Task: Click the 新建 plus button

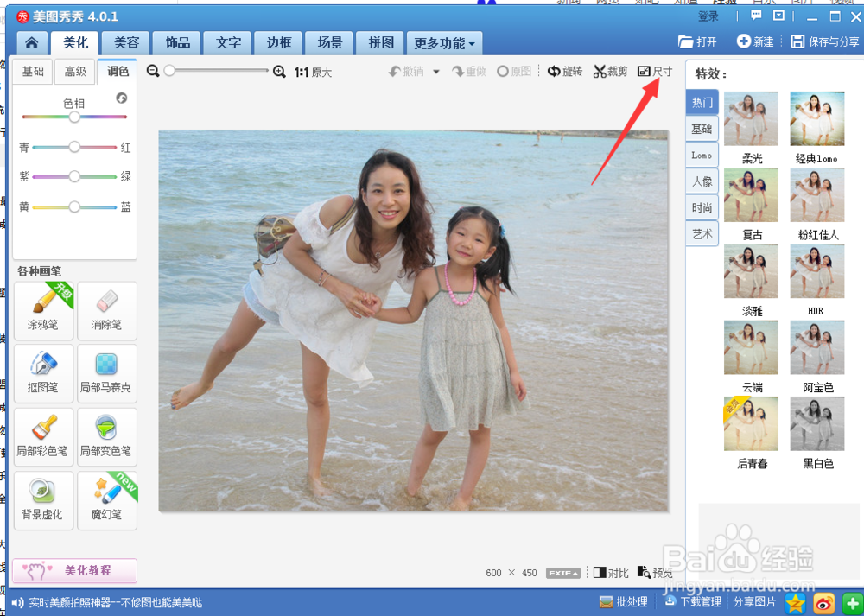Action: click(755, 41)
